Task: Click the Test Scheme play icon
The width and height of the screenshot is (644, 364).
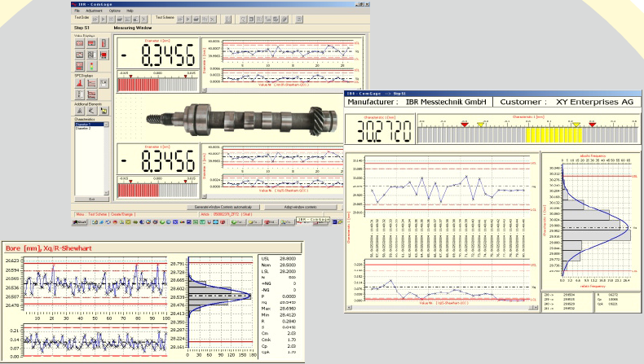Action: (x=188, y=20)
